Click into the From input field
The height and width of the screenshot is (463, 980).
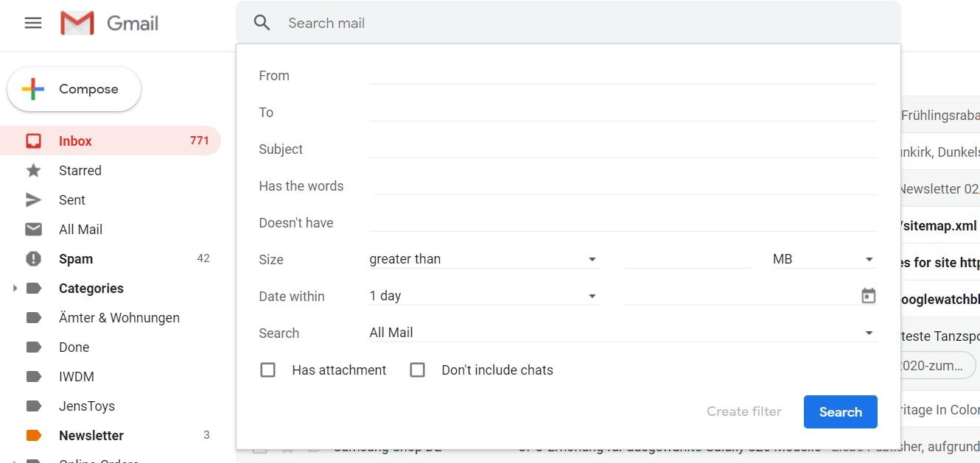click(622, 75)
